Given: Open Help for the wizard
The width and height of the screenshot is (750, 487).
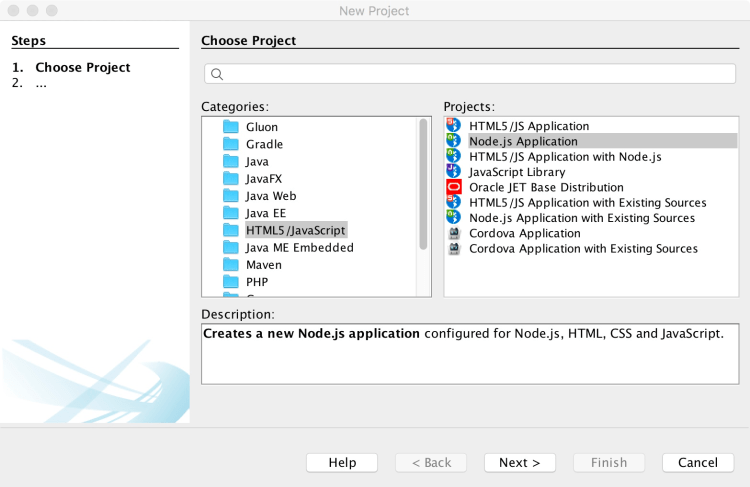Looking at the screenshot, I should coord(342,463).
